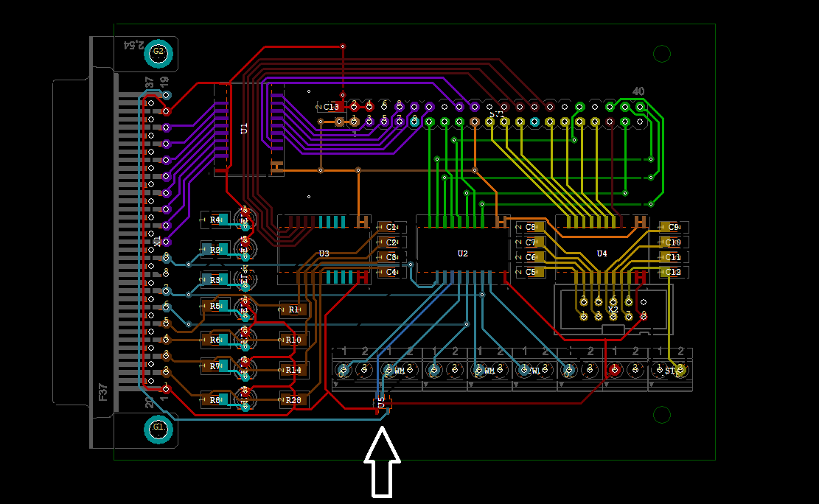Select resistor R3

pos(216,280)
